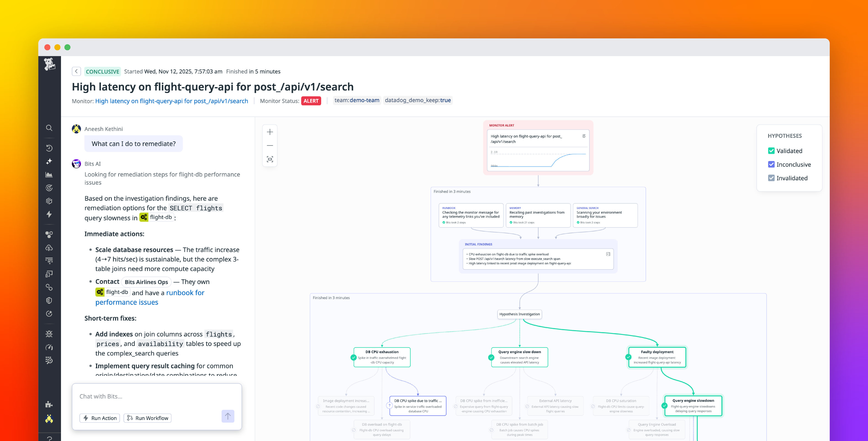Select the team:demo-team tag

[x=357, y=100]
